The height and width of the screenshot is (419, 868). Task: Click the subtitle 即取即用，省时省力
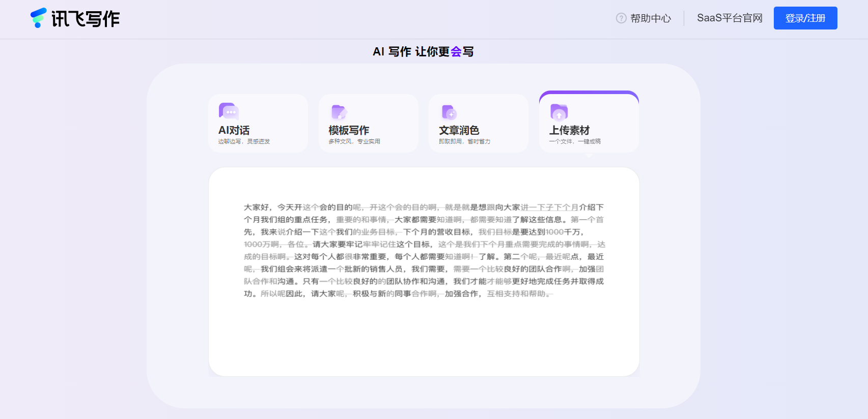point(464,141)
